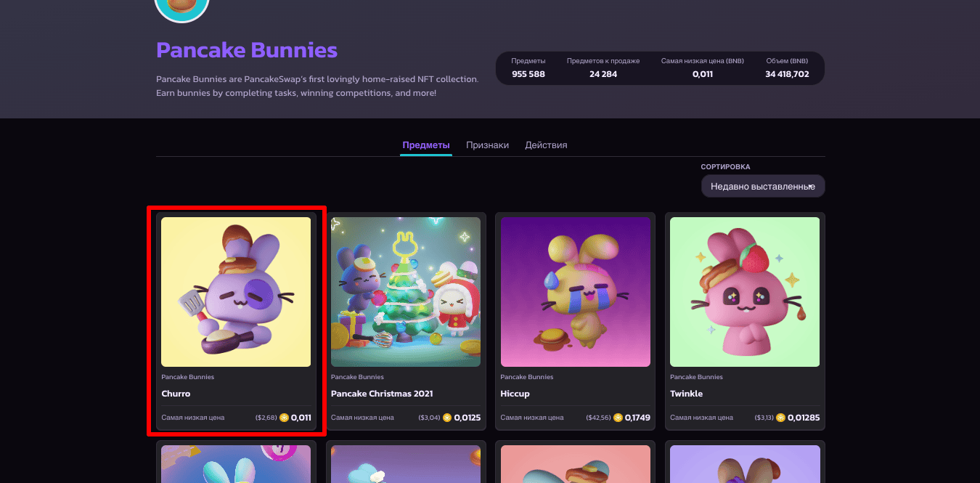Open the Pancake Christmas 2021 thumbnail

click(406, 292)
